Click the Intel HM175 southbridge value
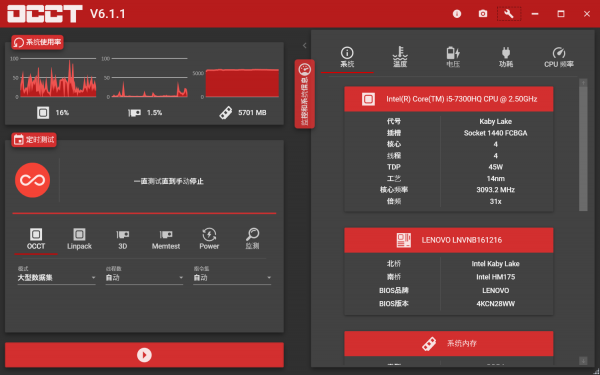The image size is (600, 375). click(x=496, y=277)
